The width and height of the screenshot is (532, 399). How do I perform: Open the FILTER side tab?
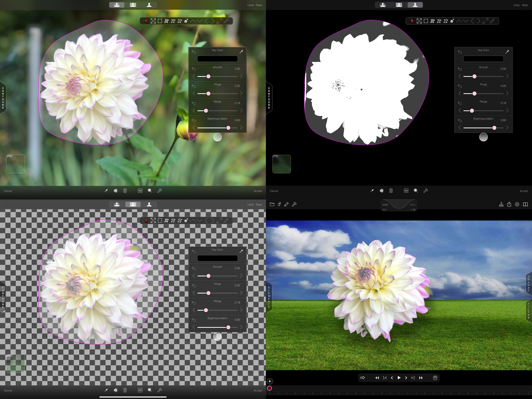click(x=529, y=311)
